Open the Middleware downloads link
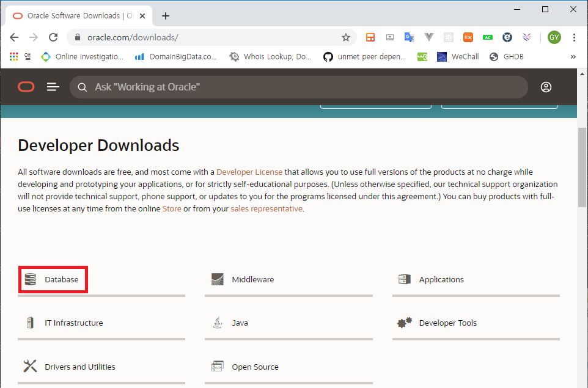Screen dimensions: 588x388 coord(253,279)
